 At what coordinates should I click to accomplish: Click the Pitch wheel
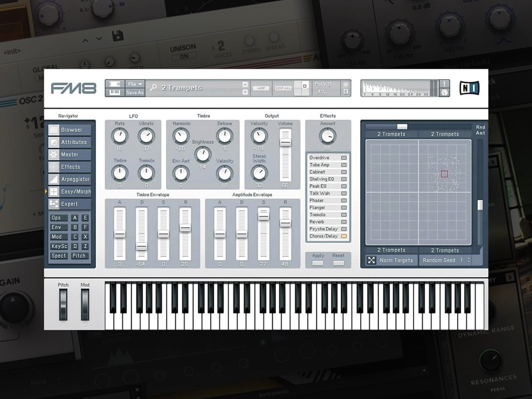pyautogui.click(x=63, y=304)
